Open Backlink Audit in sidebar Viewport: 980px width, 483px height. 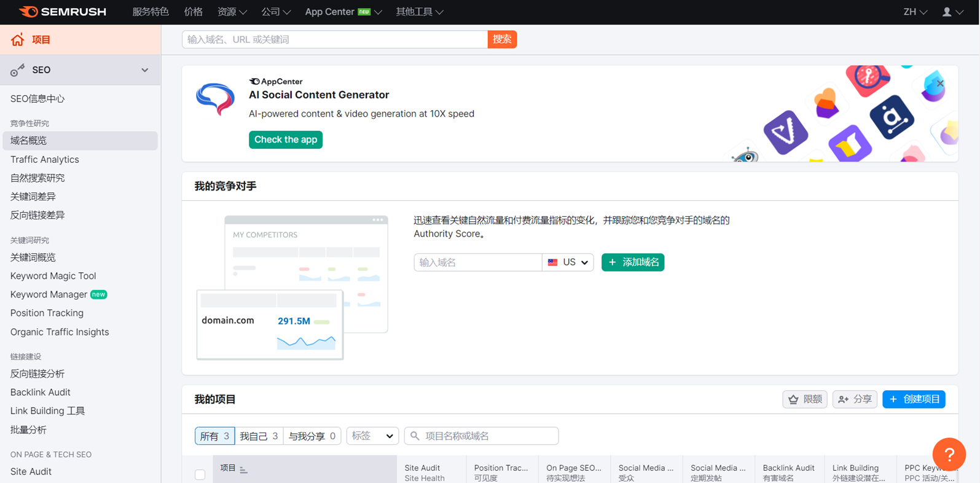click(x=41, y=392)
